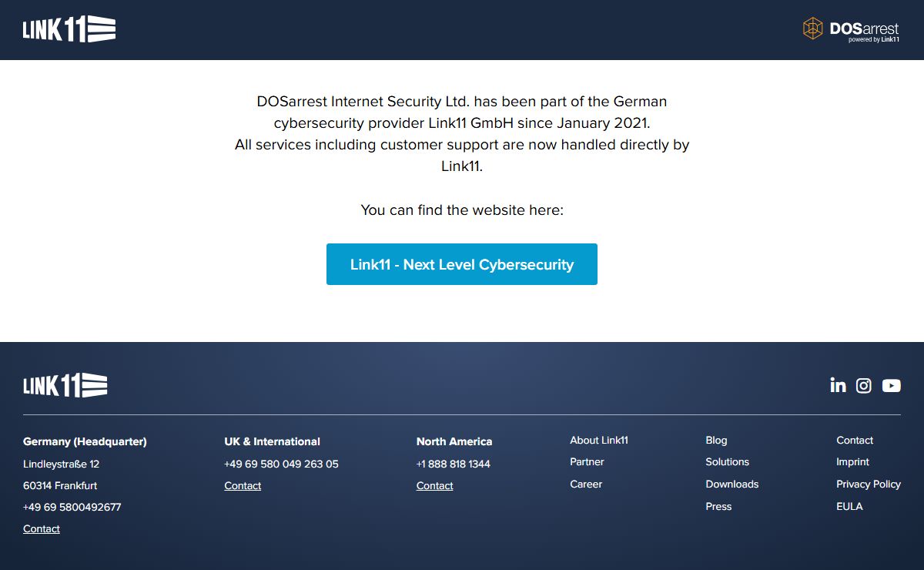Open Contact link under Germany Headquarter
Image resolution: width=924 pixels, height=570 pixels.
tap(42, 528)
